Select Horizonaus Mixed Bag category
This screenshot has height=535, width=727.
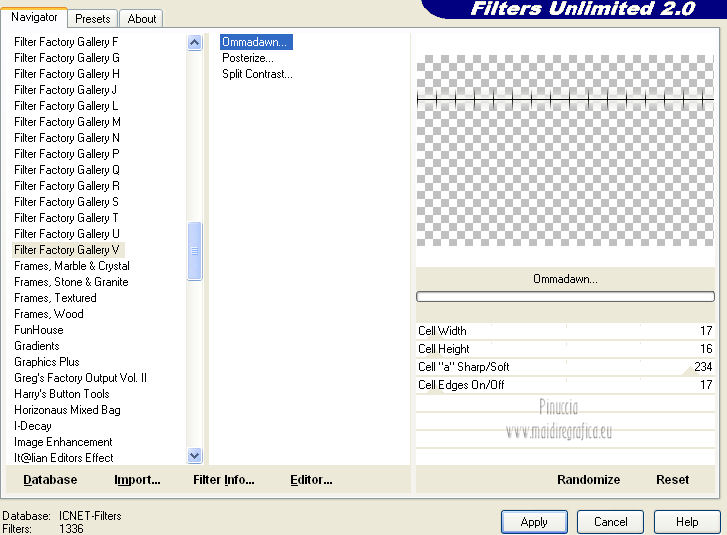tap(67, 410)
